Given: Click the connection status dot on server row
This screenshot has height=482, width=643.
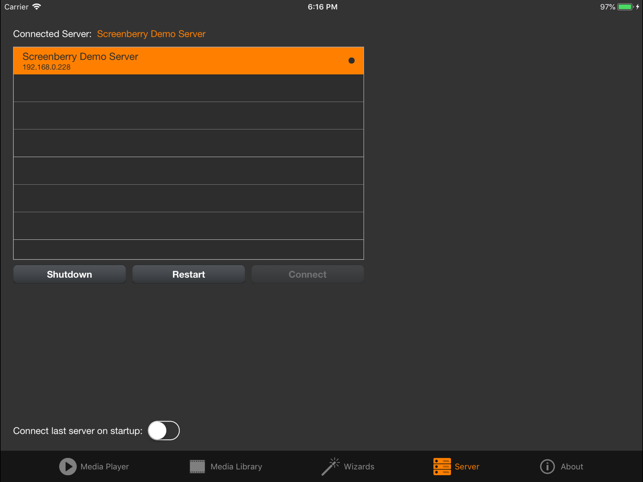Looking at the screenshot, I should (351, 61).
